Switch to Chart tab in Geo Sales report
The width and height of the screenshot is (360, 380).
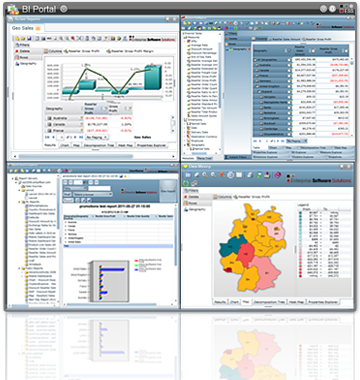click(65, 146)
